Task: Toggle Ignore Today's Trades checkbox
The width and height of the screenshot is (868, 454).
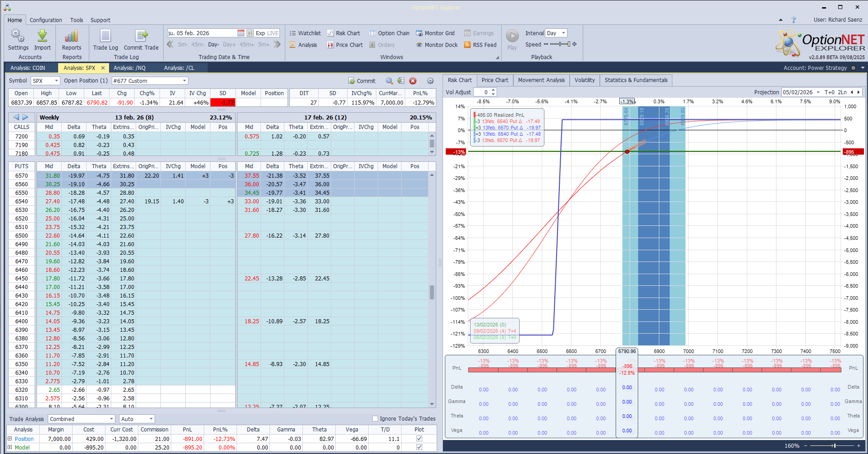Action: pyautogui.click(x=375, y=419)
